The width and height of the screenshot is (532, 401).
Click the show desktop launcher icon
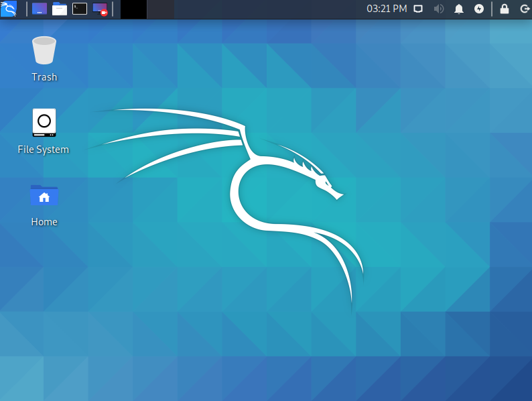point(40,9)
